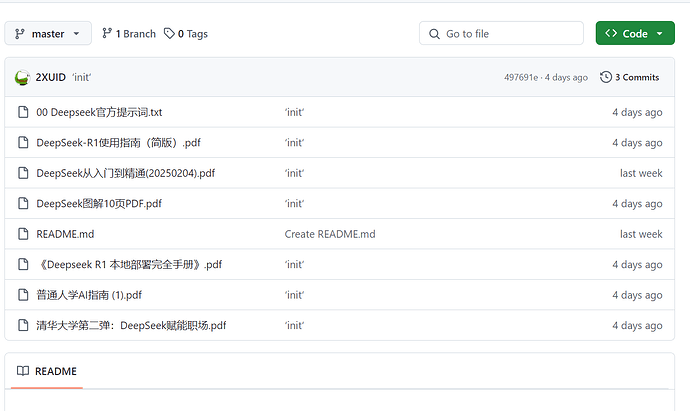The image size is (690, 411).
Task: Open file DeepSeek从入门到精通(20250204).pdf
Action: (125, 173)
